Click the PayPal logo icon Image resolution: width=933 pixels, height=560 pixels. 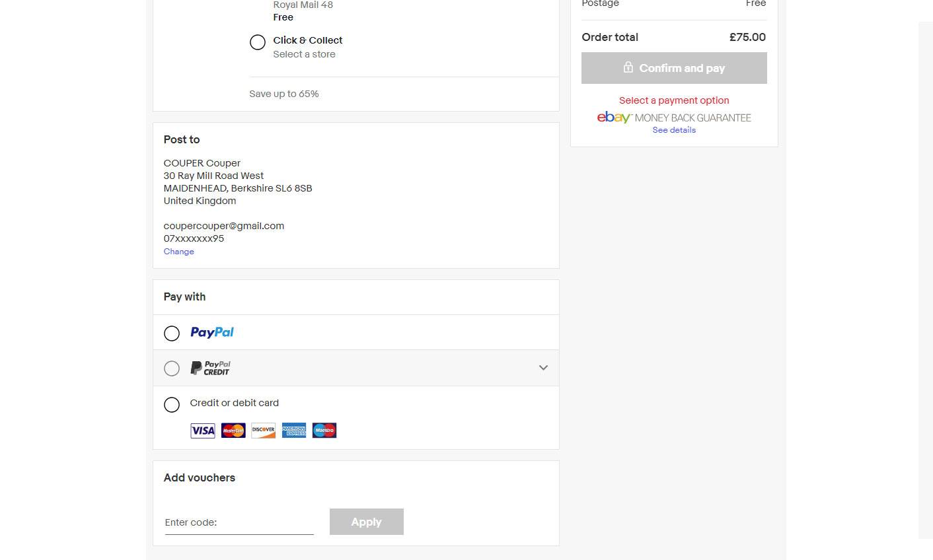pos(211,332)
